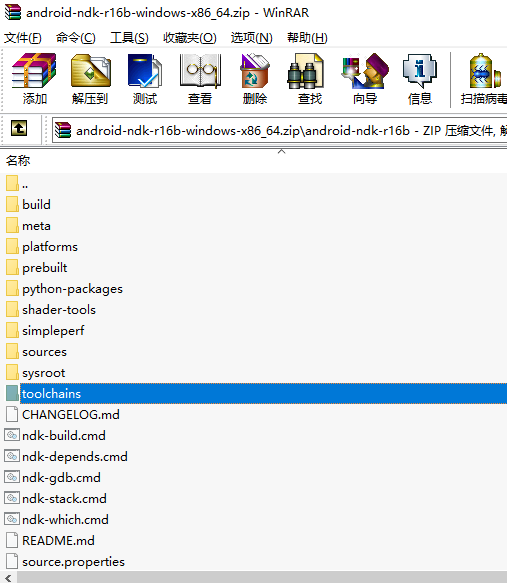Run the 测试 (Test) archive tool
The height and width of the screenshot is (583, 507).
[x=145, y=79]
